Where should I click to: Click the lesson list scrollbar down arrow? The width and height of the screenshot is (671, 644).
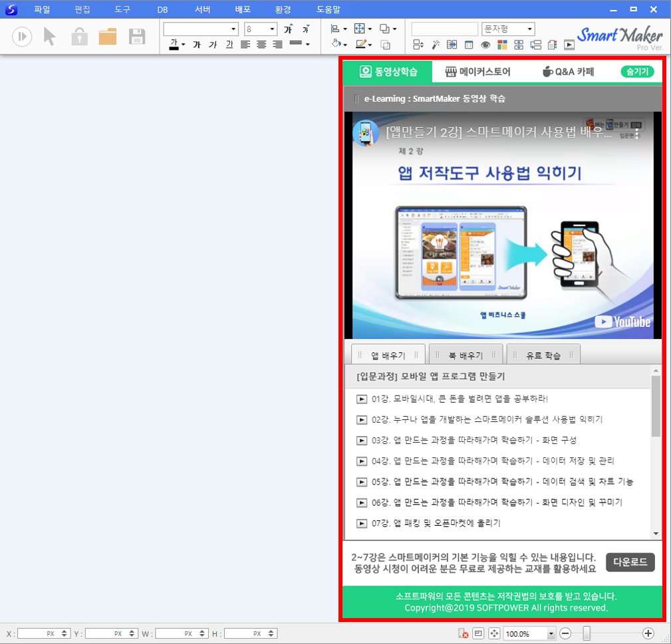pos(656,533)
